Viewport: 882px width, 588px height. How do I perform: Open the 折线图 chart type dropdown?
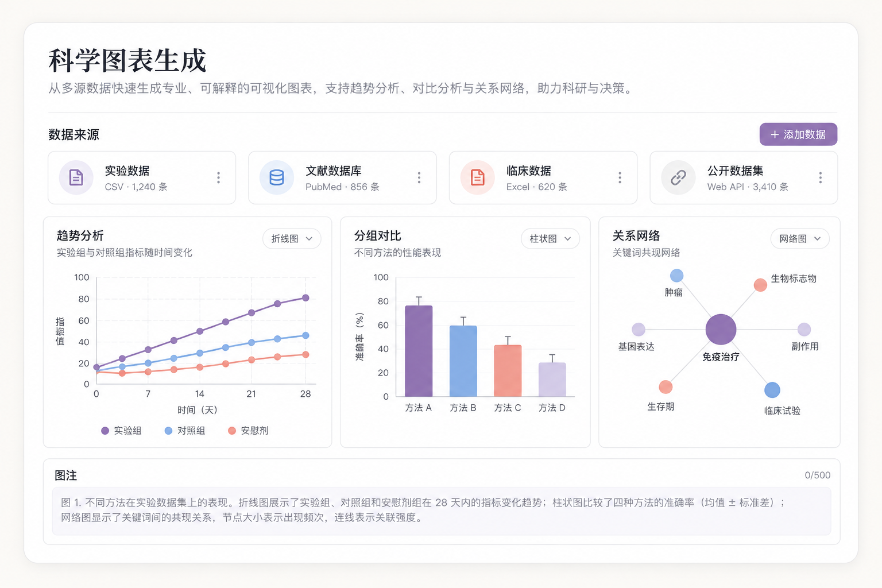pos(292,239)
